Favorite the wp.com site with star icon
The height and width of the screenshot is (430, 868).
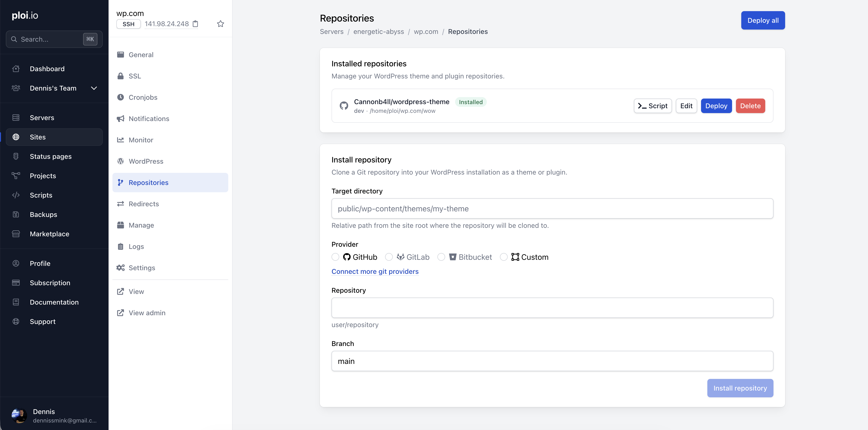[x=220, y=24]
